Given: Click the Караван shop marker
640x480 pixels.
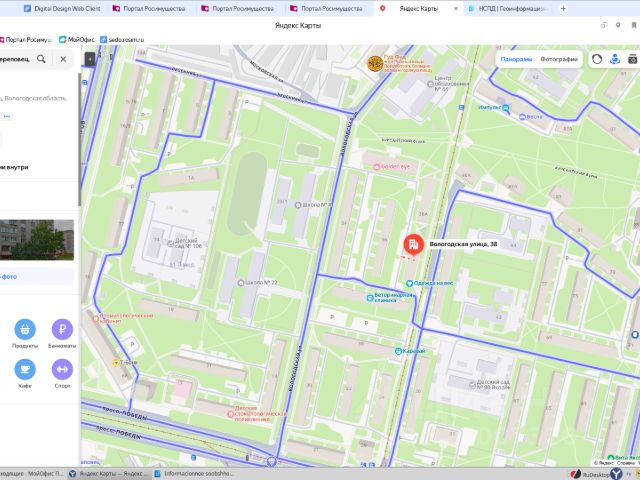Looking at the screenshot, I should pyautogui.click(x=398, y=351).
